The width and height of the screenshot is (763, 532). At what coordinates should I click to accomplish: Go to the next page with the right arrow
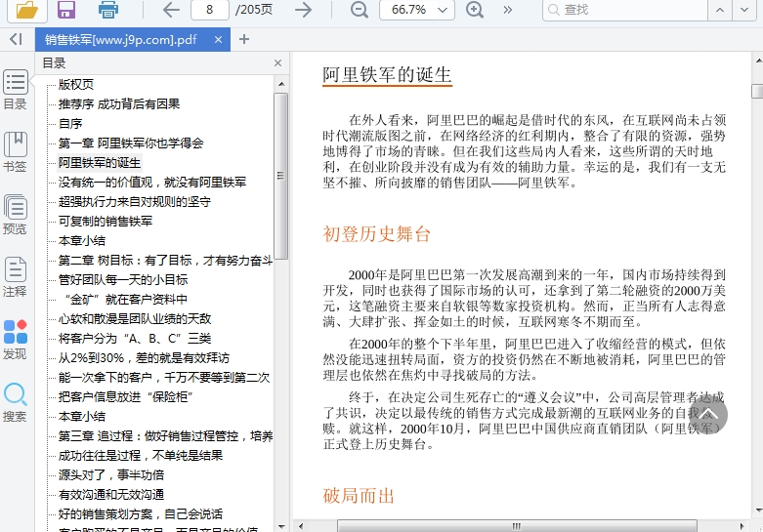tap(303, 10)
